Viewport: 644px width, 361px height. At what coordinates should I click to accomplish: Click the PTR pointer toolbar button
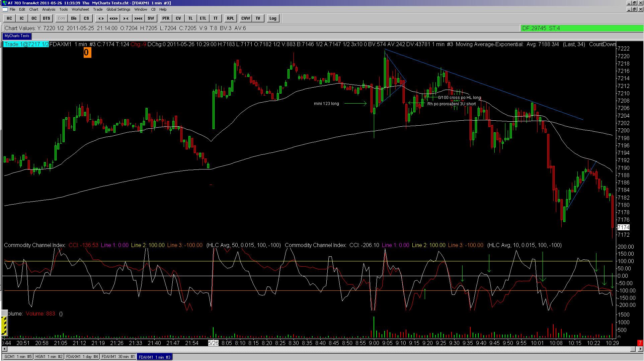166,18
